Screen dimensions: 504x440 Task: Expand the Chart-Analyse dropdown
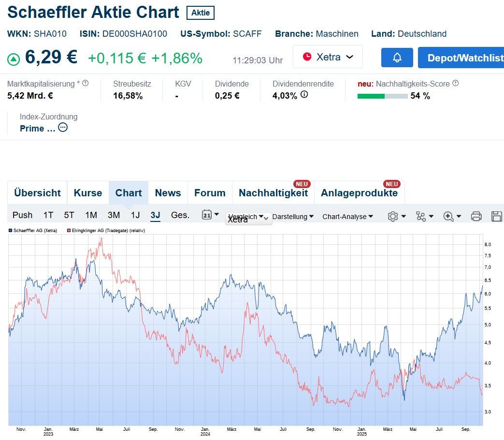tap(347, 217)
